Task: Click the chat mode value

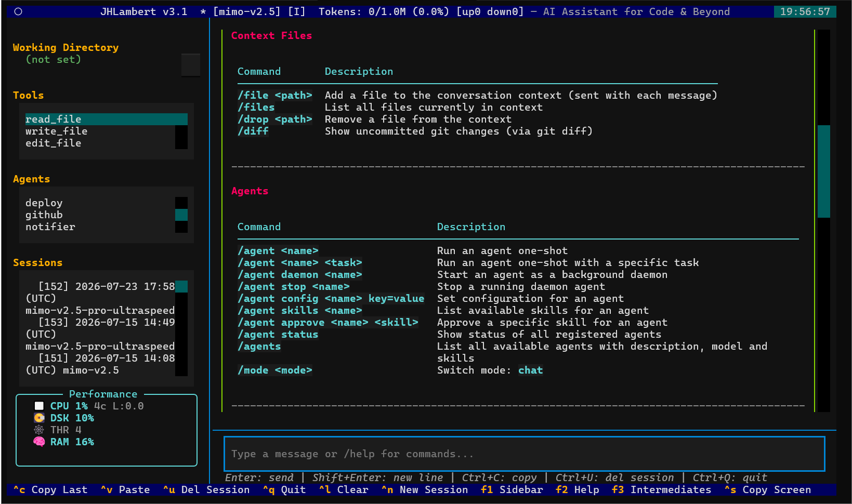Action: tap(531, 370)
